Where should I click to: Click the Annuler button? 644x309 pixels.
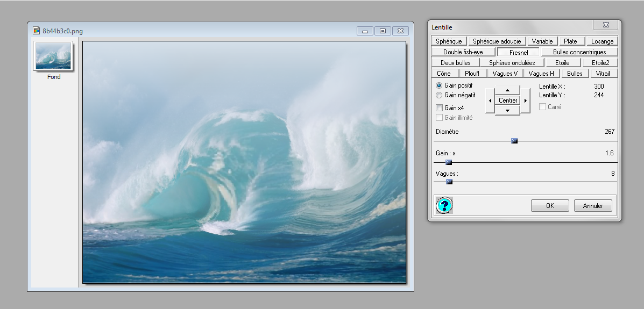pos(592,206)
